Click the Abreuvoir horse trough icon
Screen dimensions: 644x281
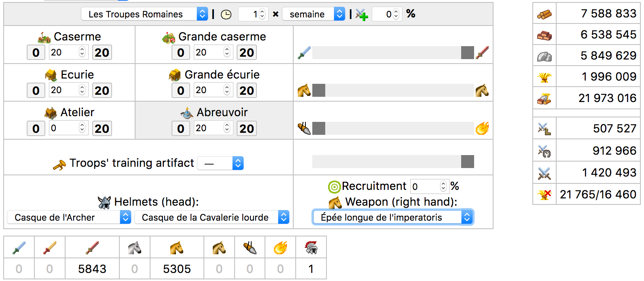click(186, 113)
